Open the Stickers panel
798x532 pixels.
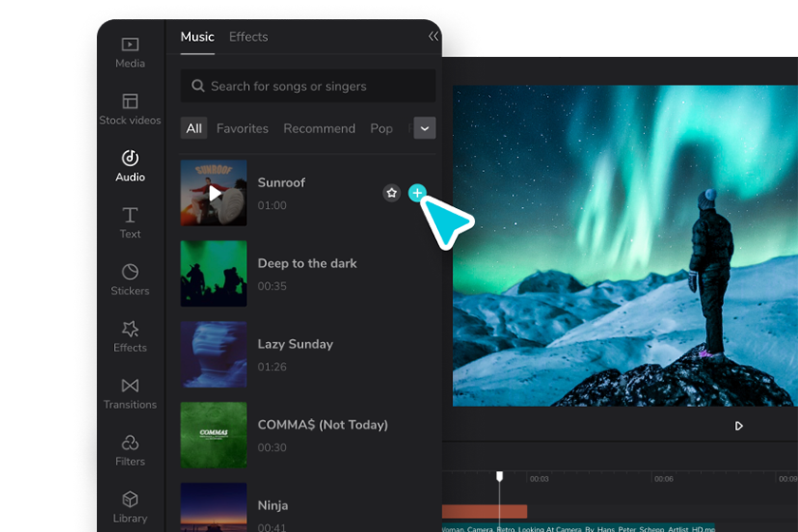pyautogui.click(x=130, y=280)
